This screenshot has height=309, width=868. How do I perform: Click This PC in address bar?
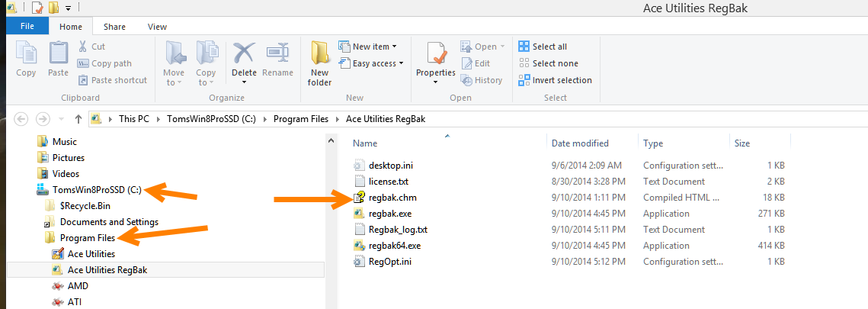(134, 118)
